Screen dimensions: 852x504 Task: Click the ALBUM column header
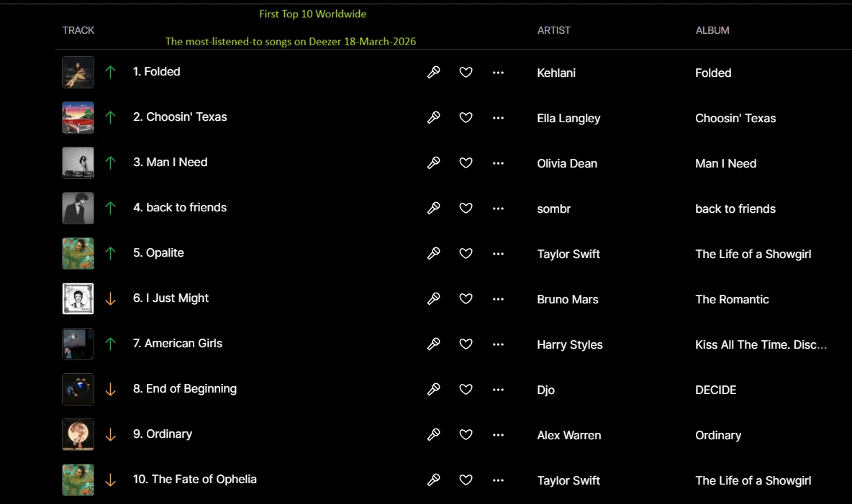[x=712, y=30]
